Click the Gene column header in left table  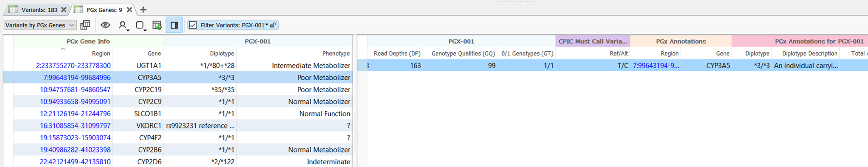pos(154,54)
